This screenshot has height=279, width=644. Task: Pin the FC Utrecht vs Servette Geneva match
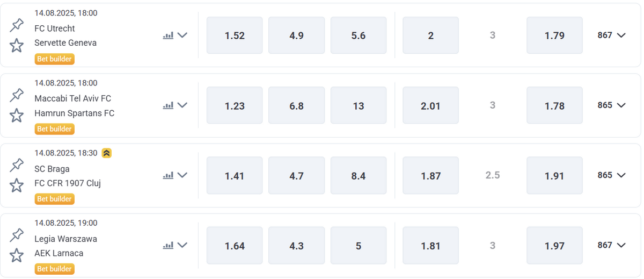[17, 25]
